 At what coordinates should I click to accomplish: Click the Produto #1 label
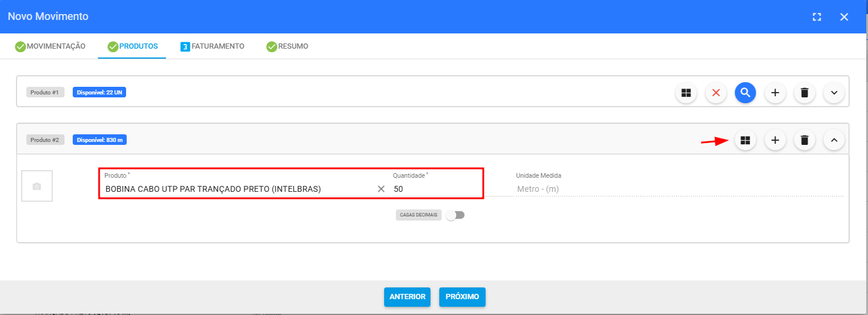45,93
